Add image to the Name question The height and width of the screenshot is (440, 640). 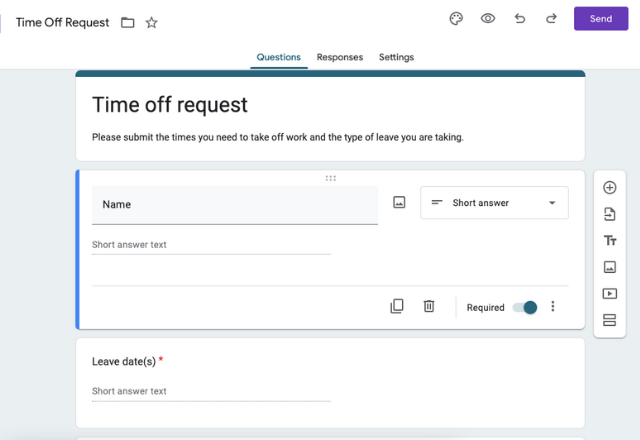pos(399,202)
